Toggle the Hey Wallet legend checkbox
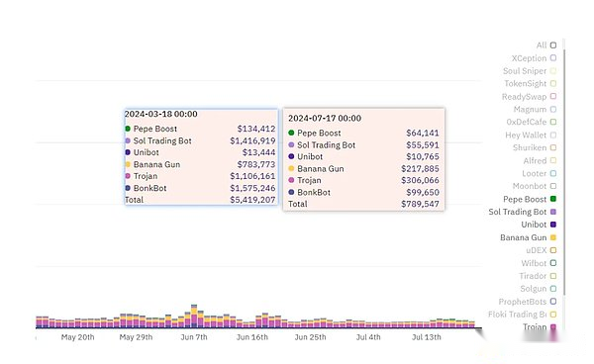594x364 pixels. tap(553, 135)
